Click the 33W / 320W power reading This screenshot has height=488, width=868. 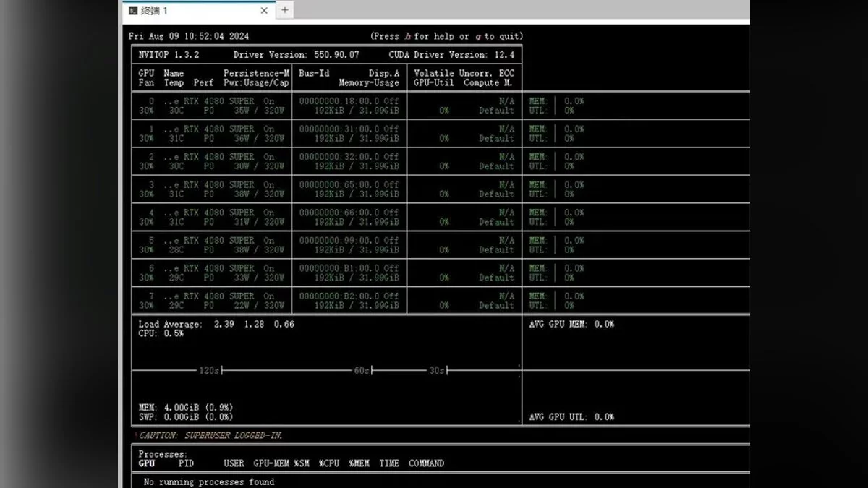pyautogui.click(x=259, y=278)
